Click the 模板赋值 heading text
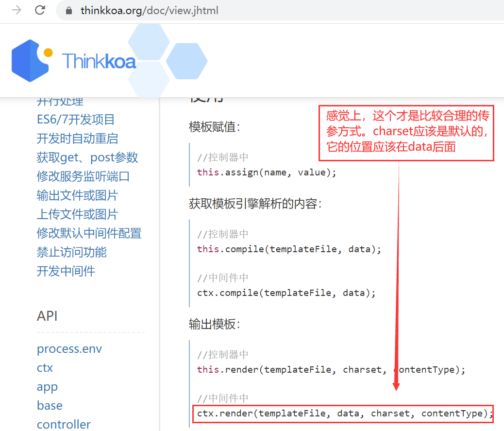Screen dimensions: 504x431 pos(215,127)
